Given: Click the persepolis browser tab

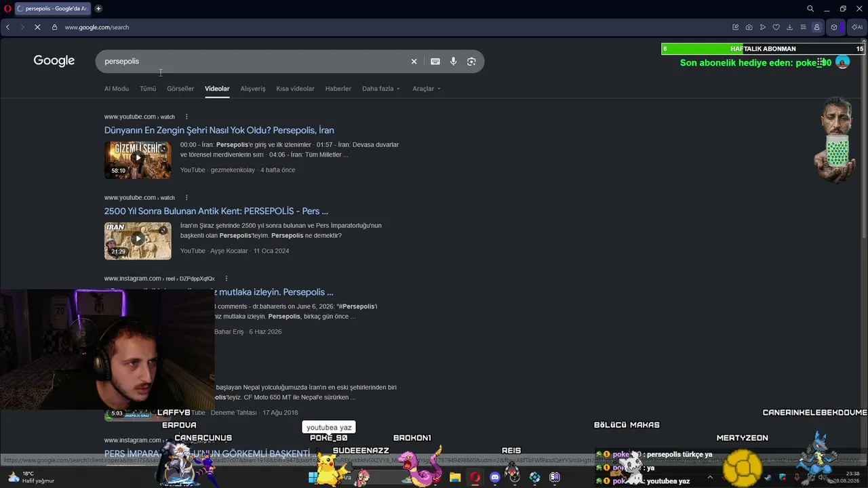Looking at the screenshot, I should pyautogui.click(x=52, y=9).
